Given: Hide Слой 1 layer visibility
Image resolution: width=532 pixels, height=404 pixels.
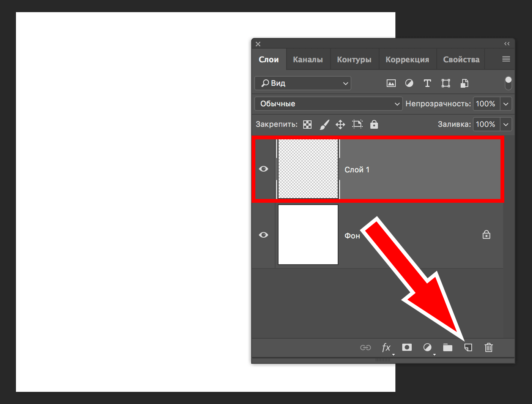Looking at the screenshot, I should 263,169.
